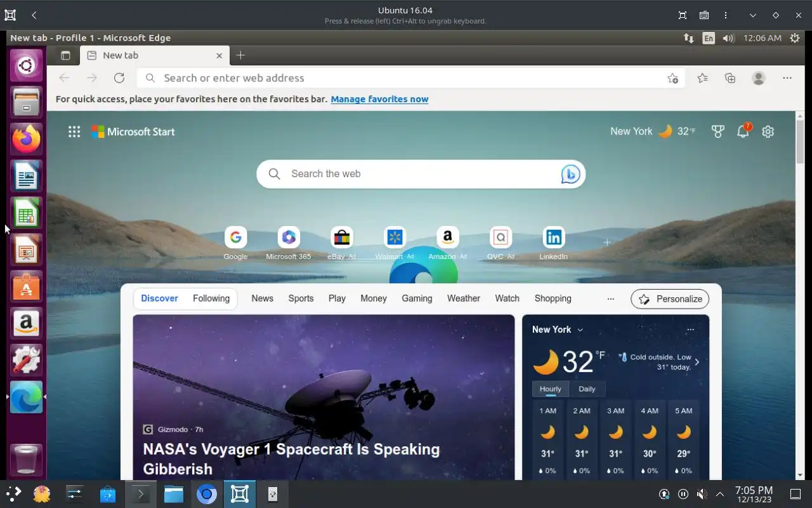
Task: Open New York weather in page header
Action: 653,131
